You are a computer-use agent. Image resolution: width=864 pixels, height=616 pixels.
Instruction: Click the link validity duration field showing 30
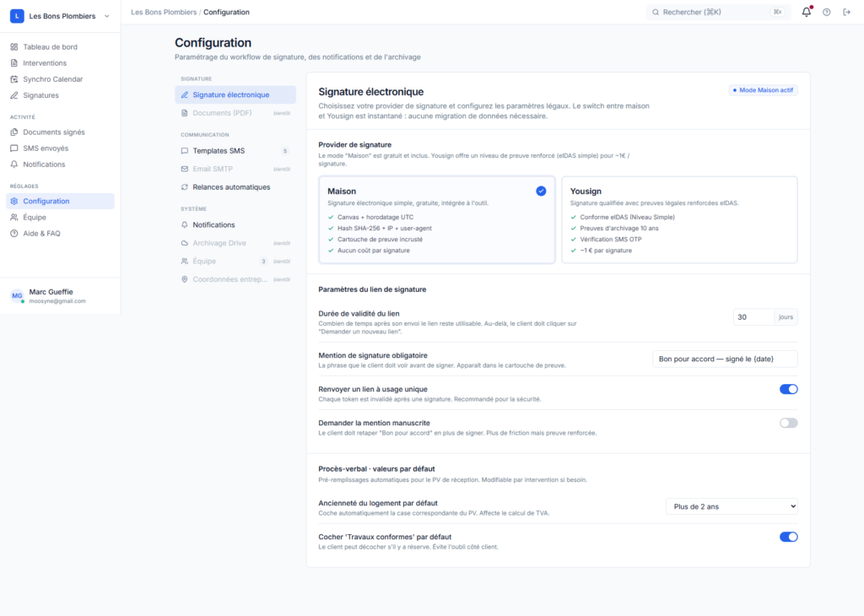click(753, 316)
